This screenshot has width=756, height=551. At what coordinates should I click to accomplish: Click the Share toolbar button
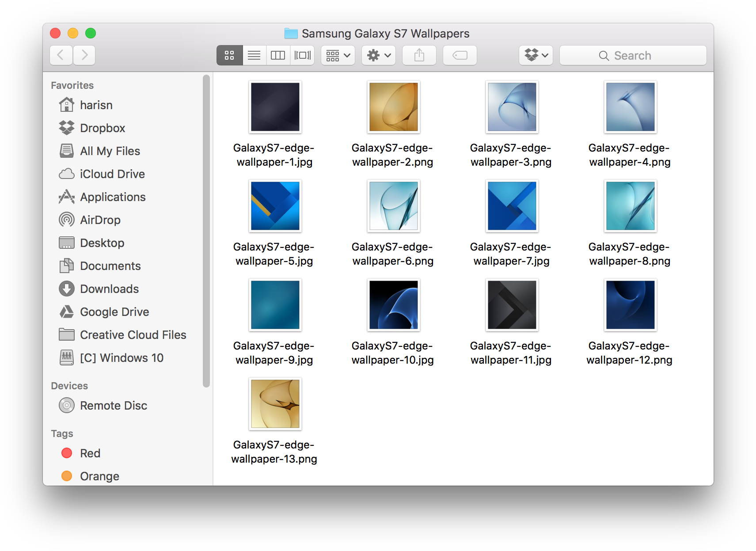pyautogui.click(x=419, y=55)
